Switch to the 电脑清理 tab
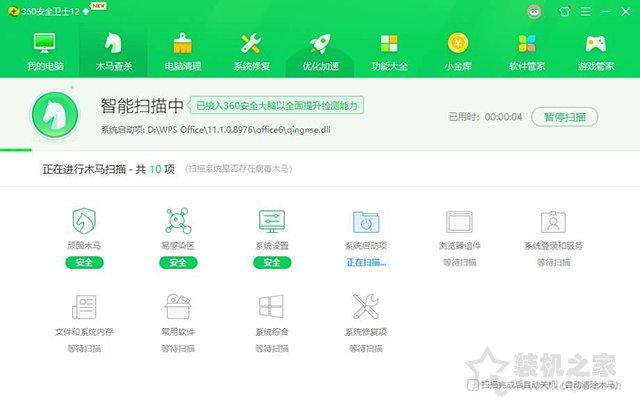Image resolution: width=640 pixels, height=403 pixels. 182,50
